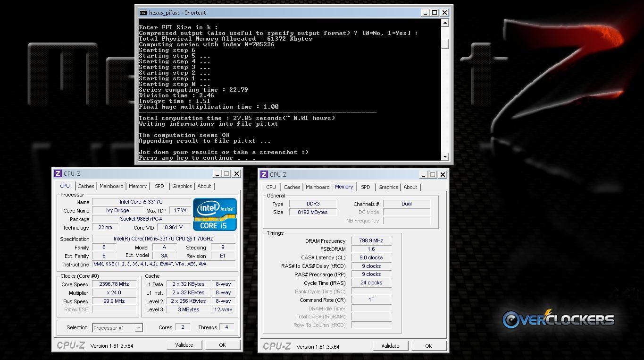Open the Caches tab in left CPU-Z window
Screen dimensions: 644x360
(x=86, y=186)
